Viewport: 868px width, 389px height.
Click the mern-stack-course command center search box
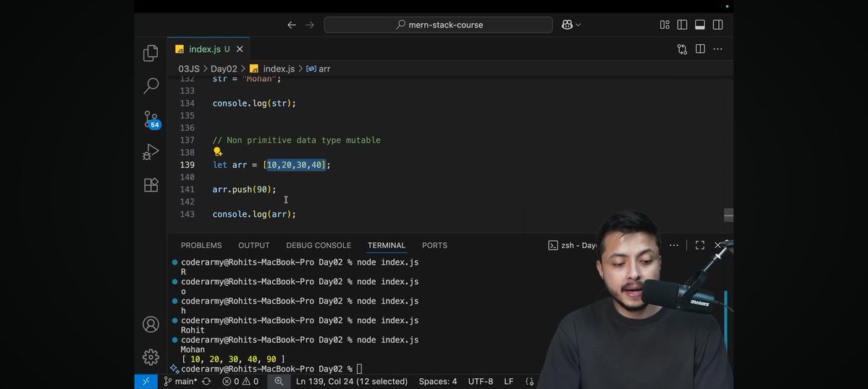tap(439, 25)
